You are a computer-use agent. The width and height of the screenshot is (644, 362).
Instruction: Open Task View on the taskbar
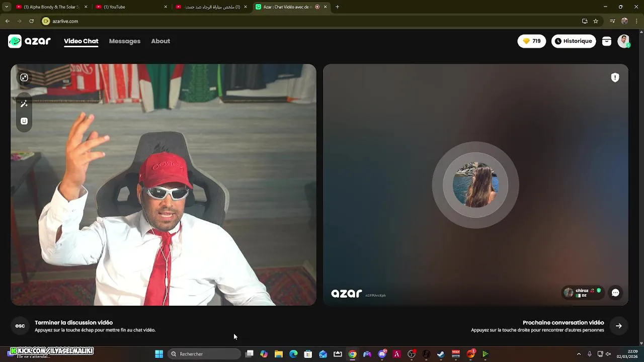coord(249,354)
